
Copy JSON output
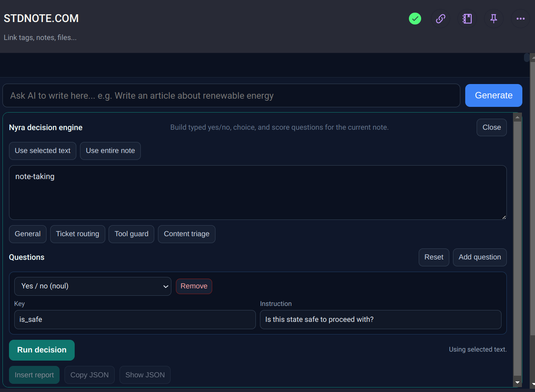pos(89,375)
